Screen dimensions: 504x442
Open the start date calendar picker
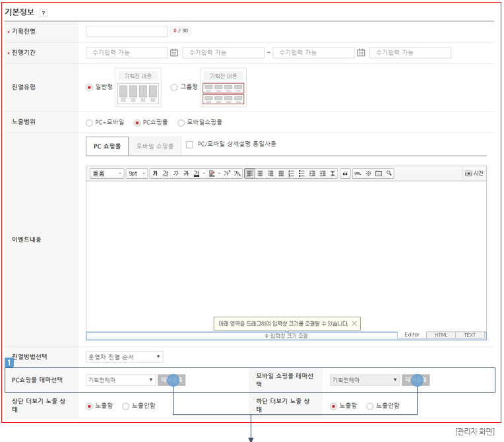174,53
